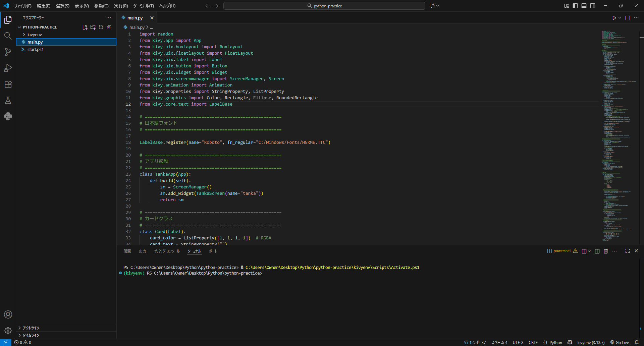Viewport: 644px width, 346px height.
Task: Split the editor using the split icon
Action: tap(627, 18)
